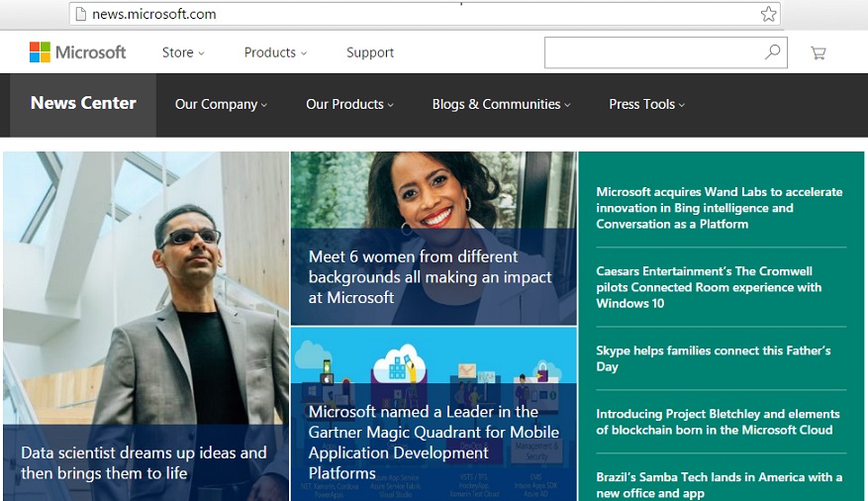
Task: Click the Microsoft logo
Action: [77, 52]
